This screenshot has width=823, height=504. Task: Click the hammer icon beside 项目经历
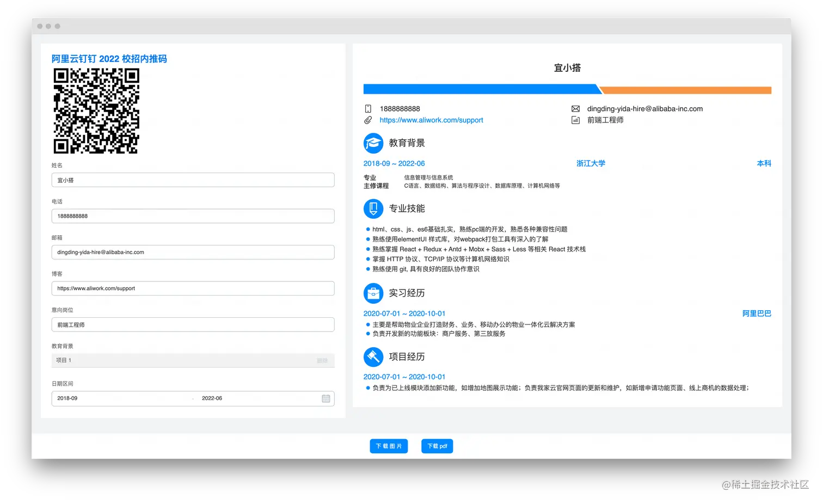pyautogui.click(x=373, y=357)
